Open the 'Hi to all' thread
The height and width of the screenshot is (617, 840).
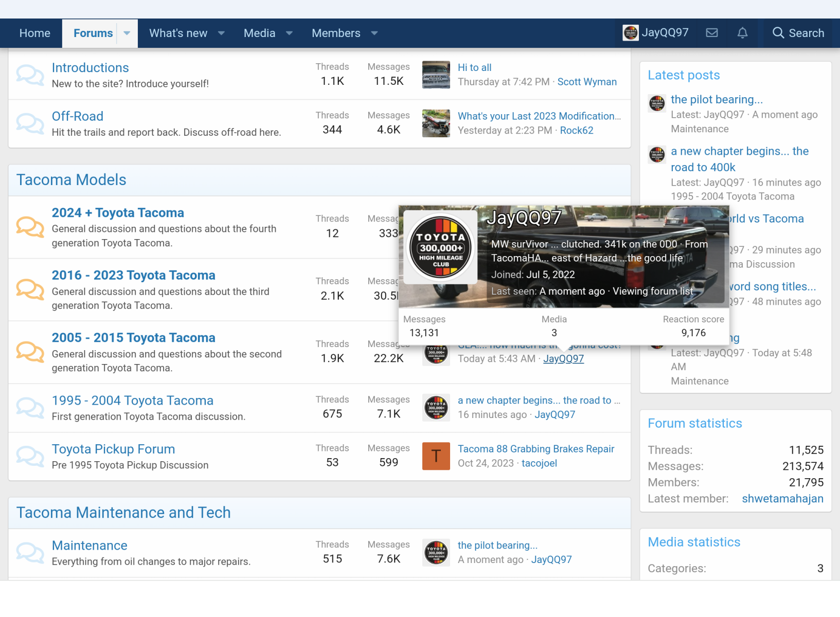(x=474, y=67)
